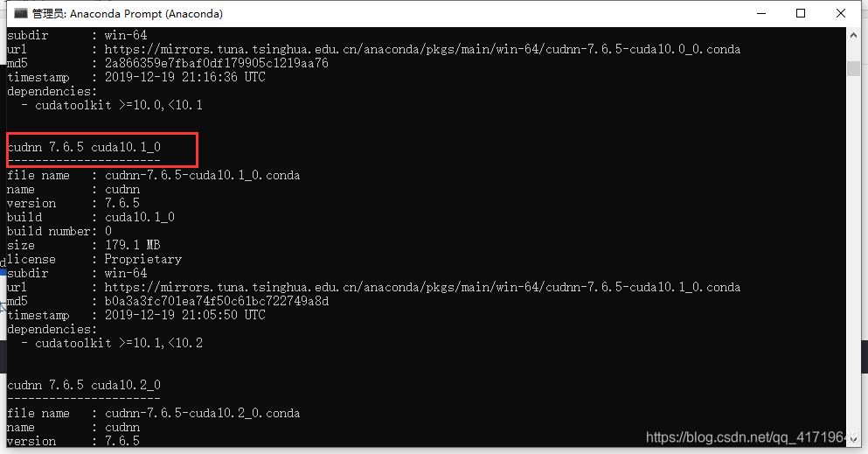Click the md5 value 2a866359e7fbaf0df179905c1219aa76

coord(217,63)
